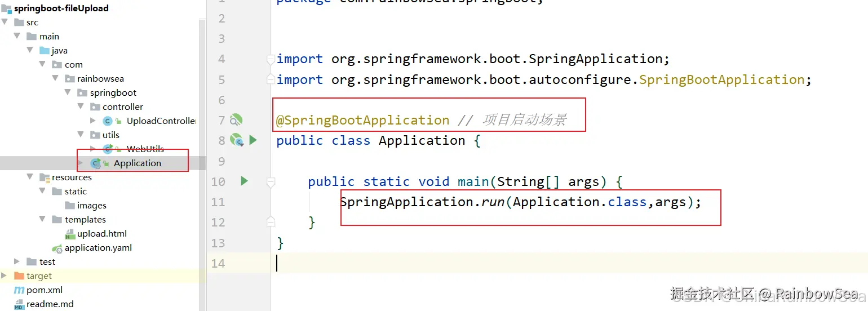The width and height of the screenshot is (868, 311).
Task: Select the Application class icon in project tree
Action: (95, 163)
